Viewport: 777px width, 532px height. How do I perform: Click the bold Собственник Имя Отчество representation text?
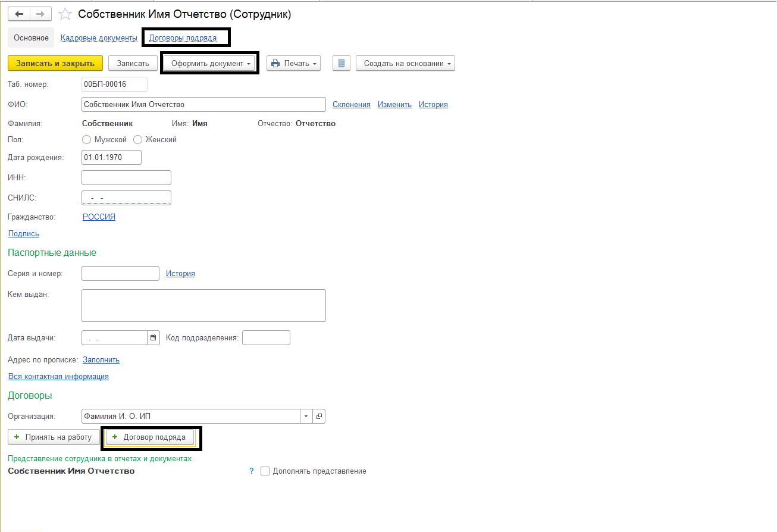click(x=71, y=471)
